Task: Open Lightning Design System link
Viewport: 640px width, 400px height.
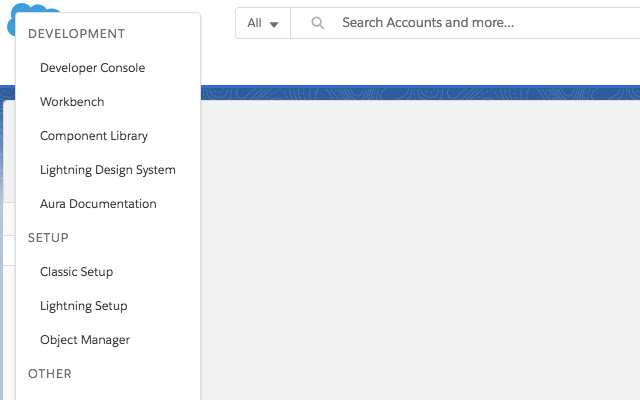Action: [x=108, y=170]
